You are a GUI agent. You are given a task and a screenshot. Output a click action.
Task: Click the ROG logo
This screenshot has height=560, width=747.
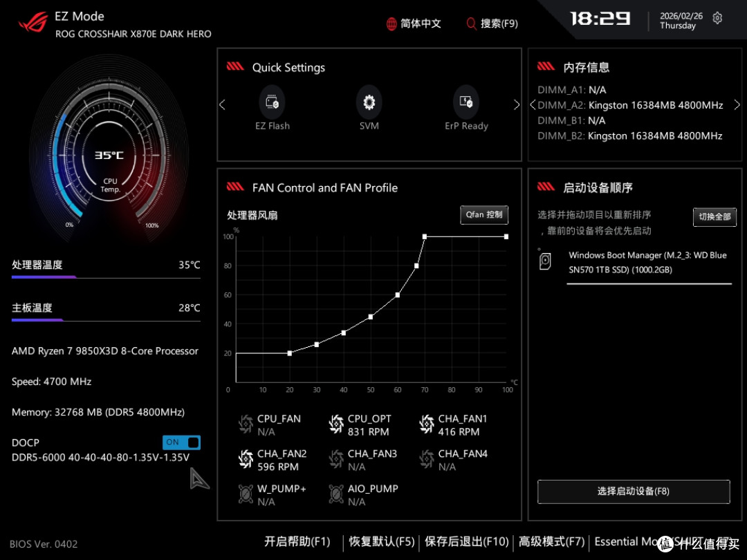(33, 22)
